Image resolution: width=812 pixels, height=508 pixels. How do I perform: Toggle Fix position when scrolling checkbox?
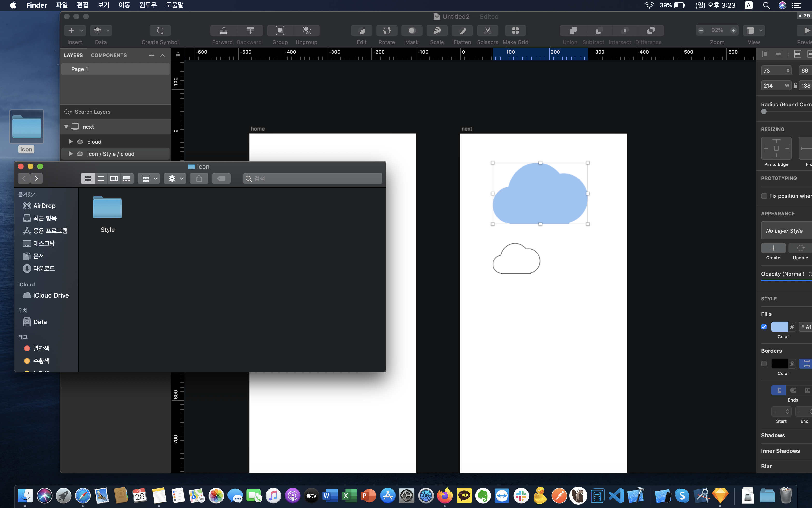coord(764,196)
